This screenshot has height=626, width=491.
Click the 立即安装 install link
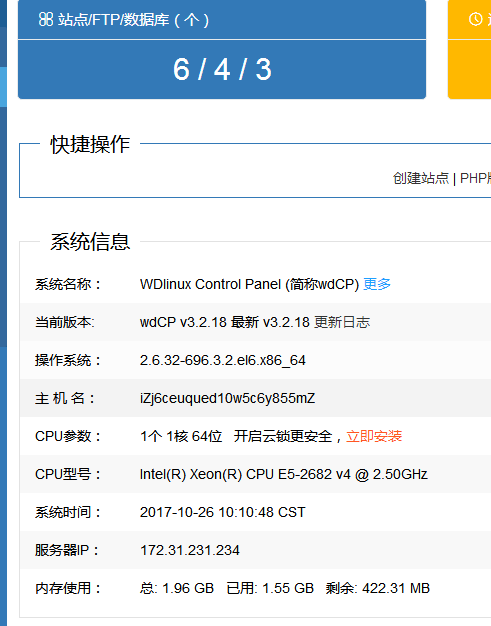[374, 436]
